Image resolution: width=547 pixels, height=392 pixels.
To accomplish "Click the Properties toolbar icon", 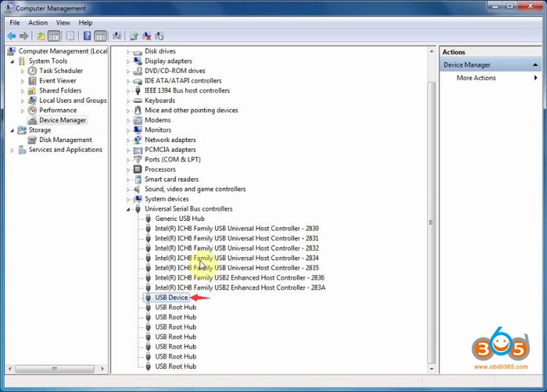I will [70, 36].
